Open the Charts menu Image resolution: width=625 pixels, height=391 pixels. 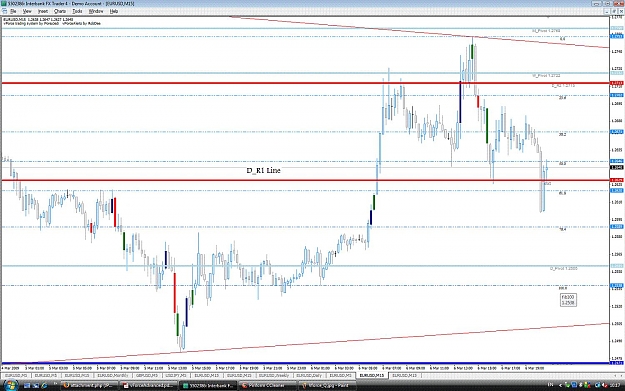[60, 11]
